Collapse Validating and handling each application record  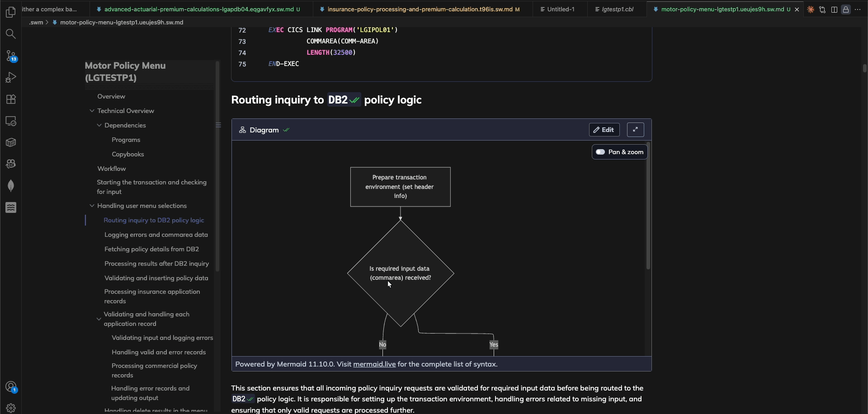click(99, 319)
